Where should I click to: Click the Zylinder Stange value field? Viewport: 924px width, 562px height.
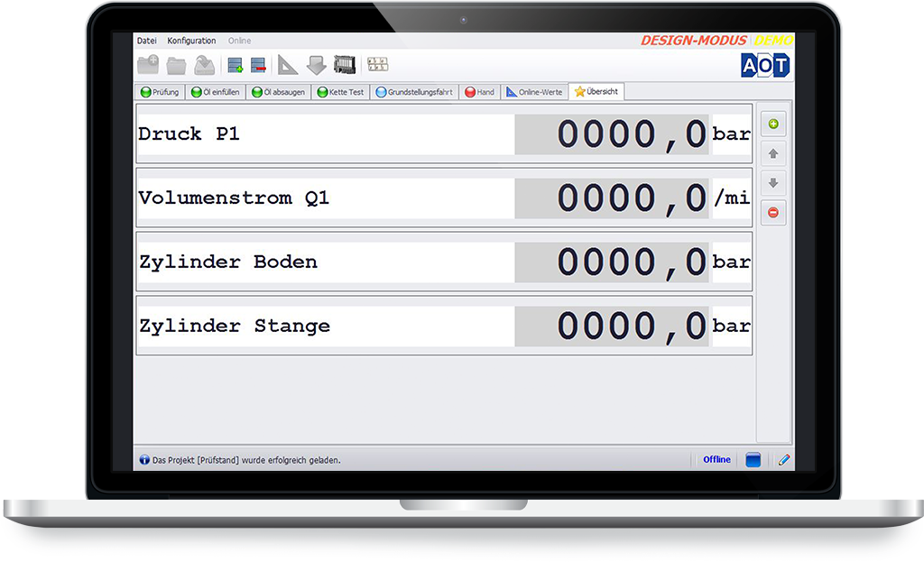point(612,326)
